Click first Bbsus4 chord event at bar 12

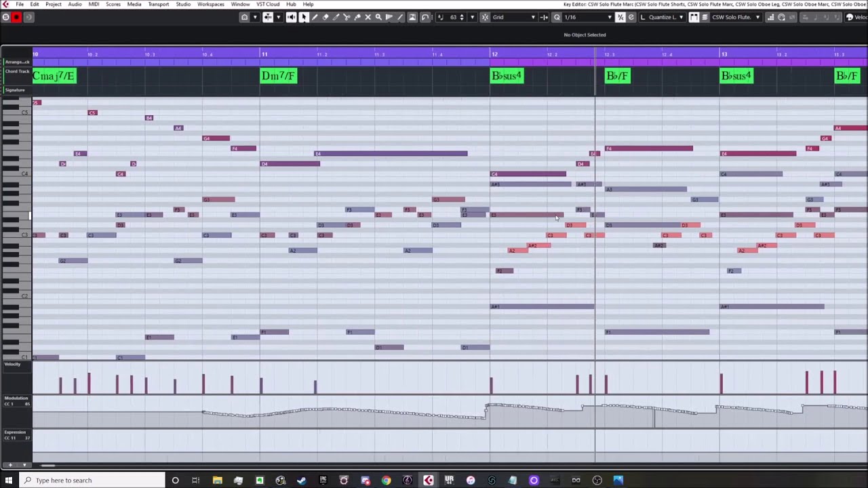(507, 75)
